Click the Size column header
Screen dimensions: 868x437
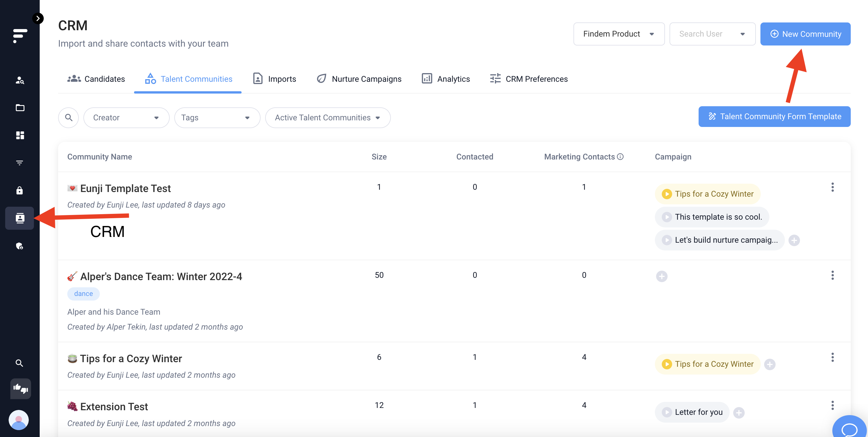tap(379, 157)
